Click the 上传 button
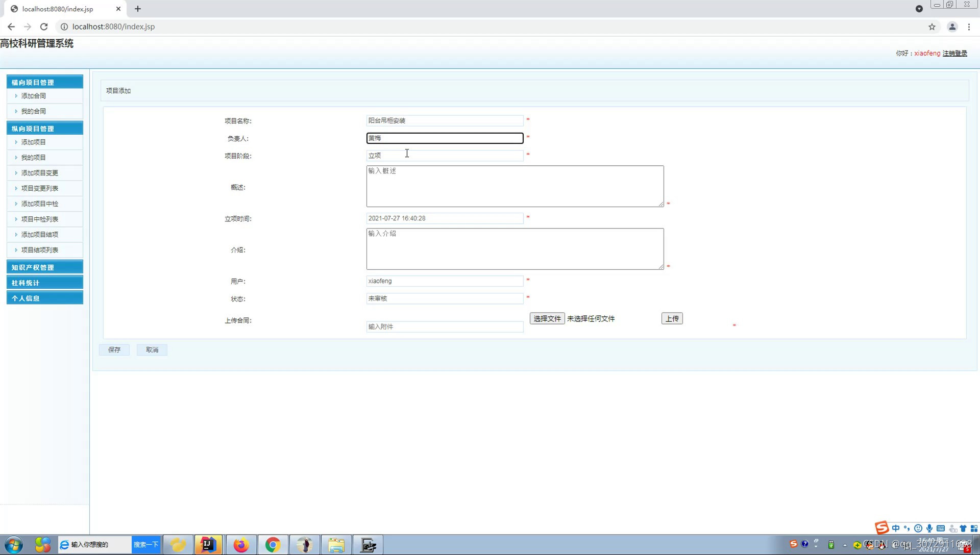This screenshot has width=980, height=555. coord(672,318)
